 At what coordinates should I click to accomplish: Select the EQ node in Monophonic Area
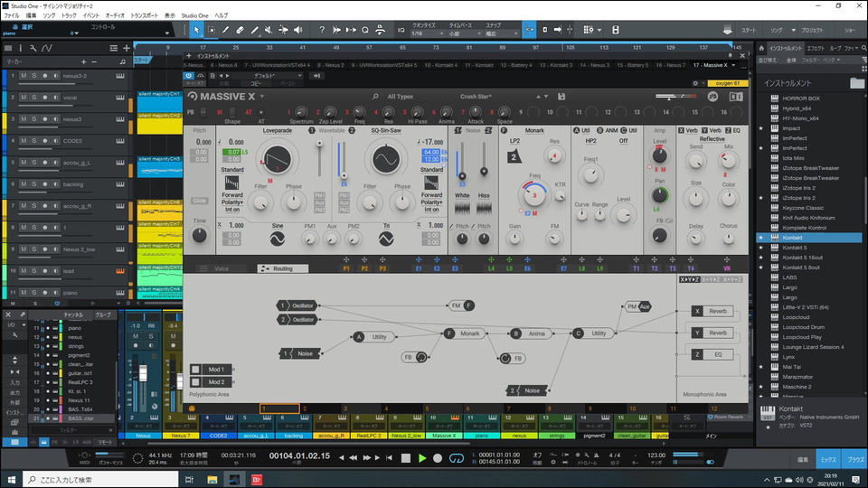click(712, 354)
